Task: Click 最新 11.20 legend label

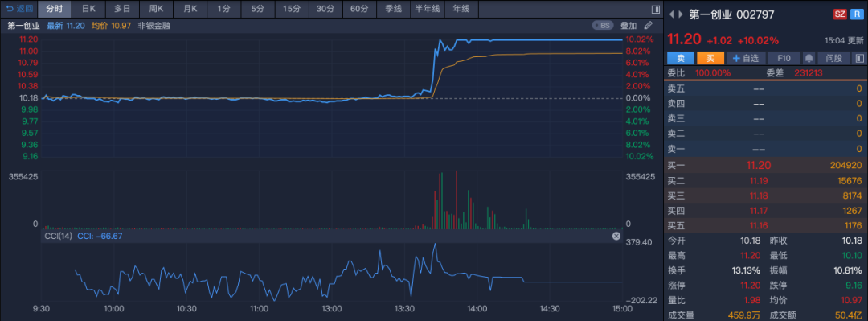Action: click(x=66, y=26)
